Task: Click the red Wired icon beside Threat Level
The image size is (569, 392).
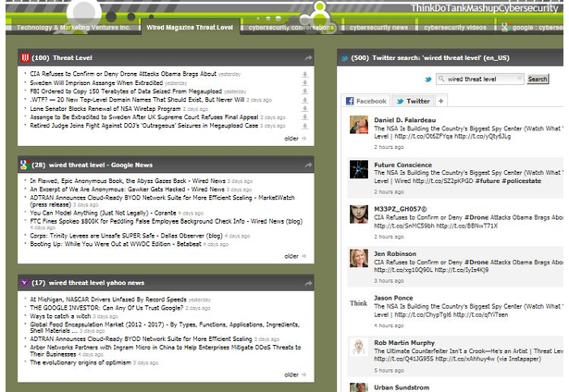Action: [25, 57]
